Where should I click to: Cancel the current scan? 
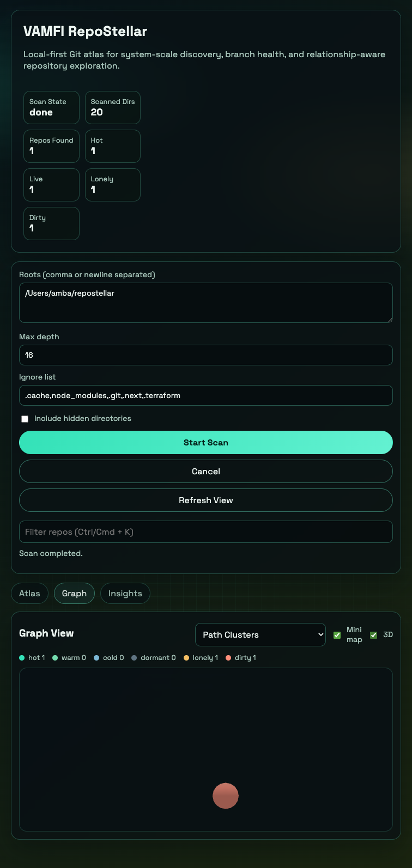(206, 471)
